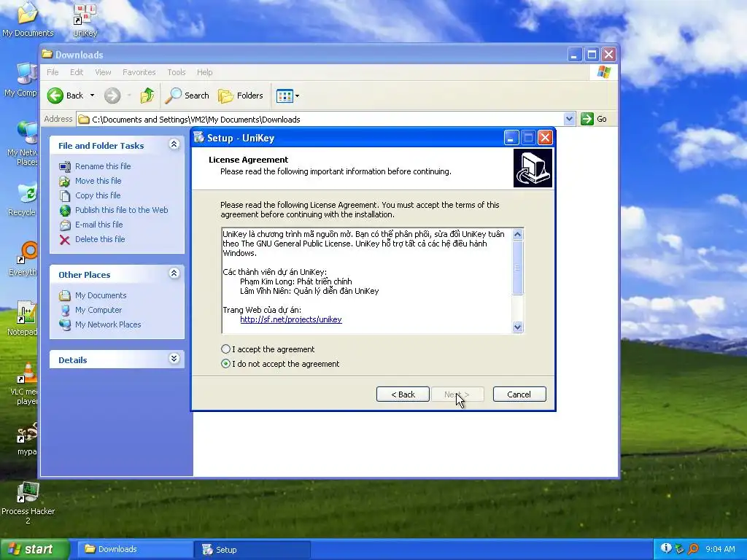Screen dimensions: 747x560
Task: Click the < Back button in Setup
Action: pos(403,394)
